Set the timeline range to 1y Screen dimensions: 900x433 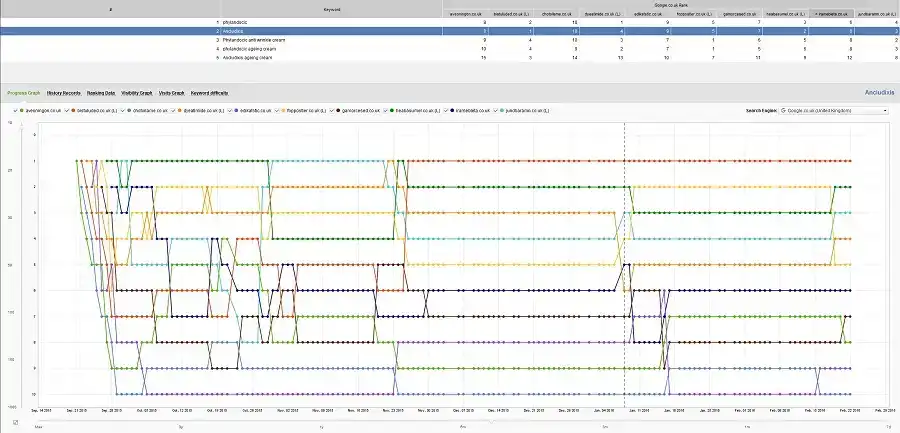point(322,427)
